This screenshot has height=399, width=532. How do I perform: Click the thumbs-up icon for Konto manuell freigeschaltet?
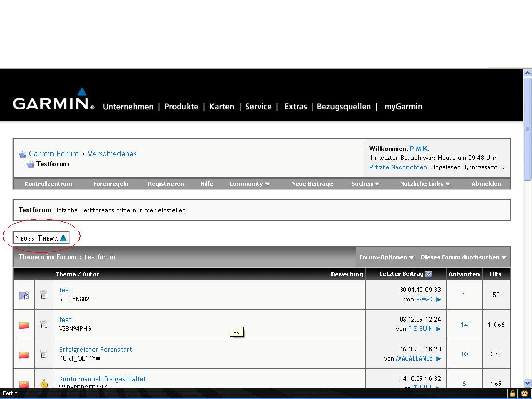44,384
